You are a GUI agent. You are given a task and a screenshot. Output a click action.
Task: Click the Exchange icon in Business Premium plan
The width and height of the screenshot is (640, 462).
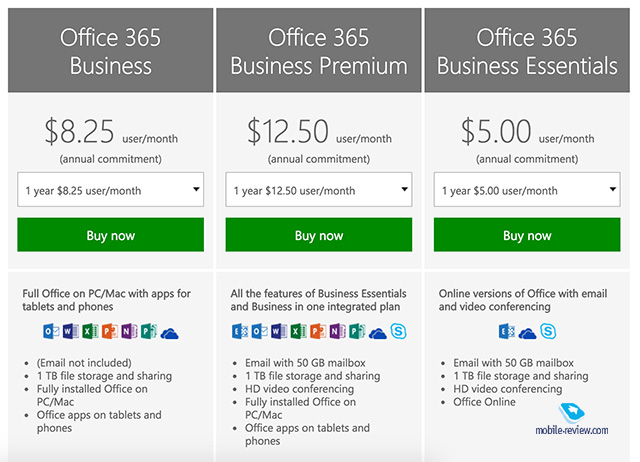click(240, 331)
